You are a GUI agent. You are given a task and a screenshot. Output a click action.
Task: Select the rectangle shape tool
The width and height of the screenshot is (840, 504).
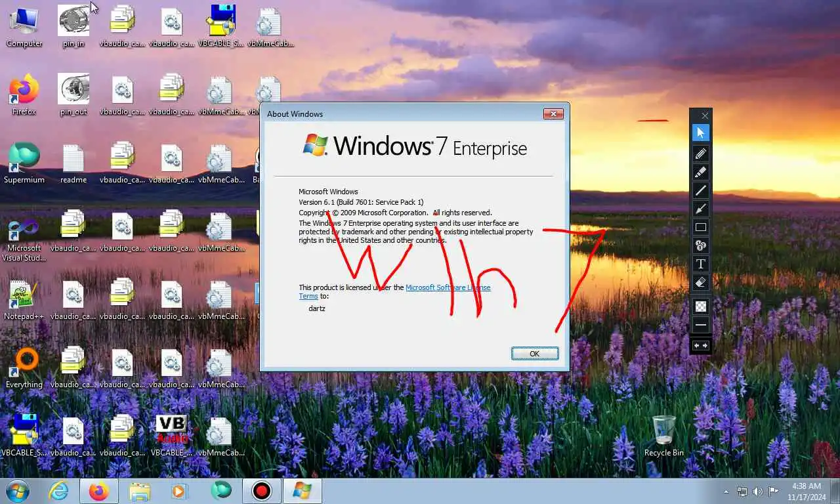point(700,227)
